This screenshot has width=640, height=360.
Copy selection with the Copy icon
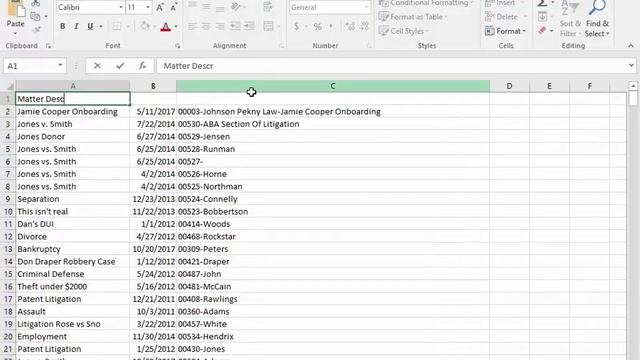coord(36,16)
